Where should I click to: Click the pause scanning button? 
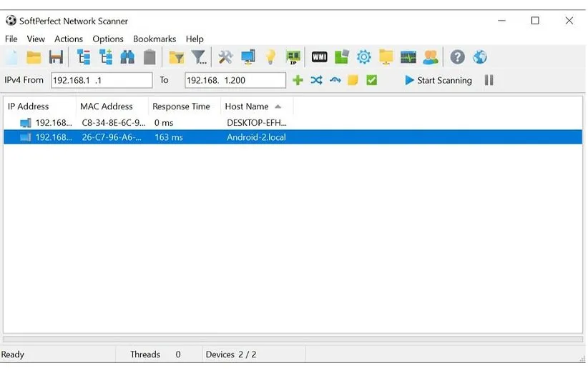click(x=489, y=81)
